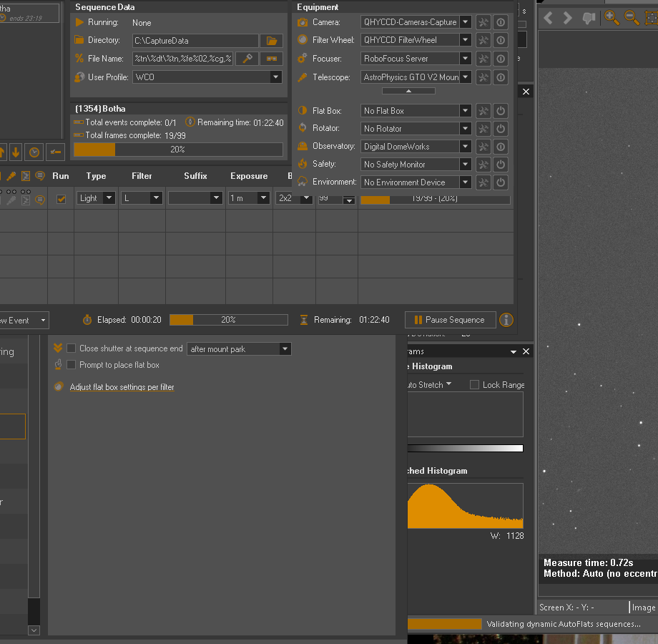The width and height of the screenshot is (658, 644).
Task: Open the file name pattern builder icon
Action: point(247,59)
